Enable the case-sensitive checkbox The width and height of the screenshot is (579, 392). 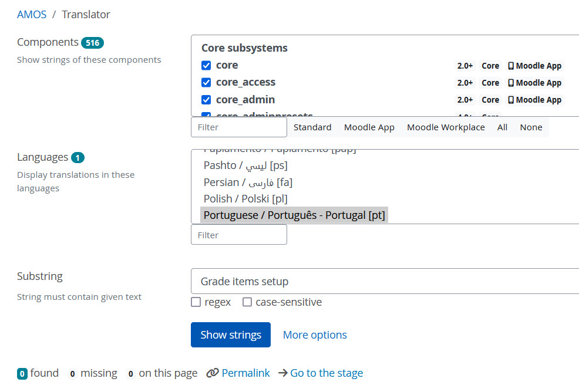247,302
